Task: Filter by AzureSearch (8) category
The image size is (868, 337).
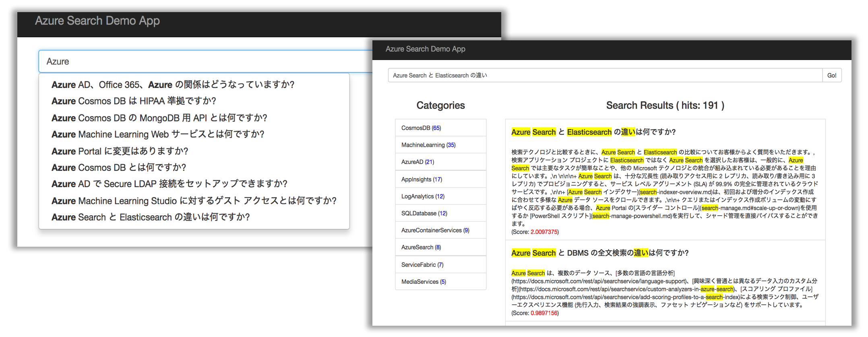Action: click(x=441, y=247)
